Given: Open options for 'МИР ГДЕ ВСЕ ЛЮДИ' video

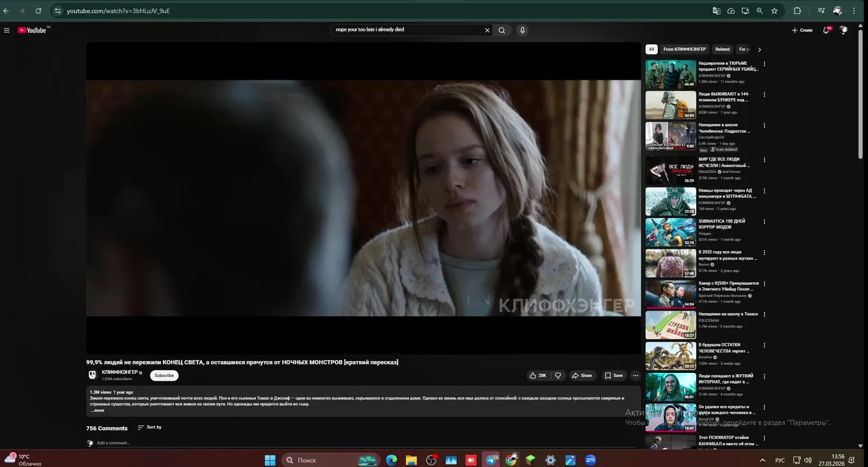Looking at the screenshot, I should point(764,160).
